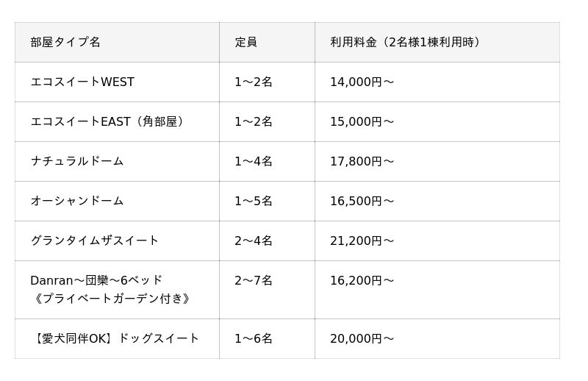This screenshot has height=381, width=588.
Task: Click the 15,000円～ price cell
Action: [362, 121]
